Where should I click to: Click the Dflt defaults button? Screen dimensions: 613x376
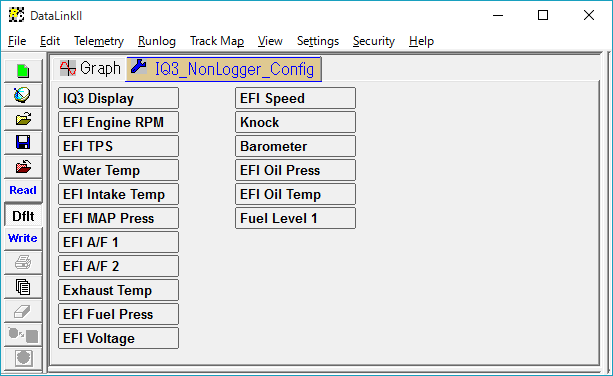(23, 216)
